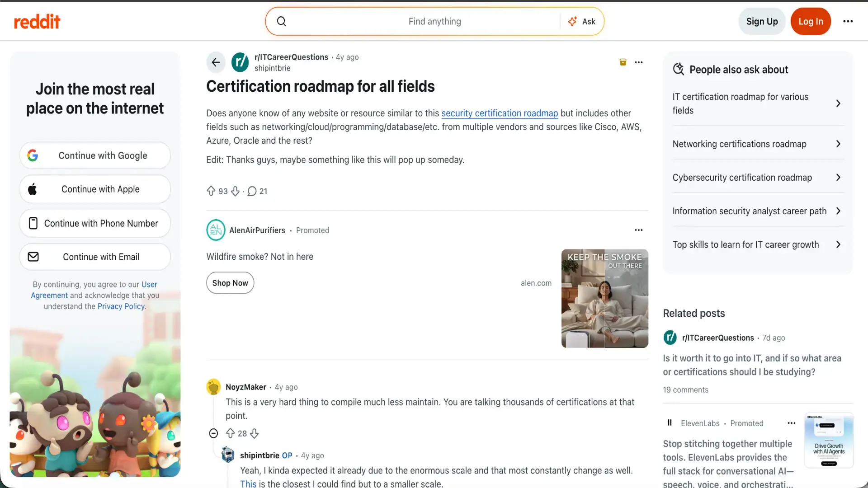Screen dimensions: 868x488
Task: Expand Information security analyst career path
Action: point(758,211)
